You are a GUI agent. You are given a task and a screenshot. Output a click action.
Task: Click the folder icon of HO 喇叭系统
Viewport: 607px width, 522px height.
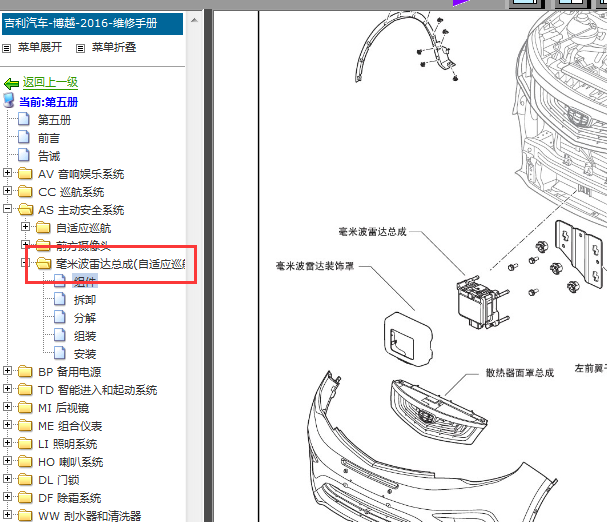[25, 461]
